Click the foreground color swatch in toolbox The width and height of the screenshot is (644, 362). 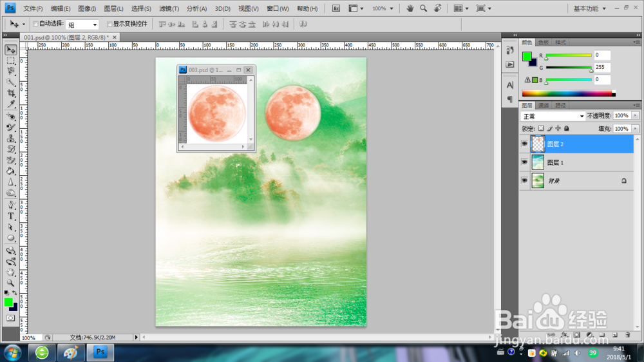[x=8, y=303]
